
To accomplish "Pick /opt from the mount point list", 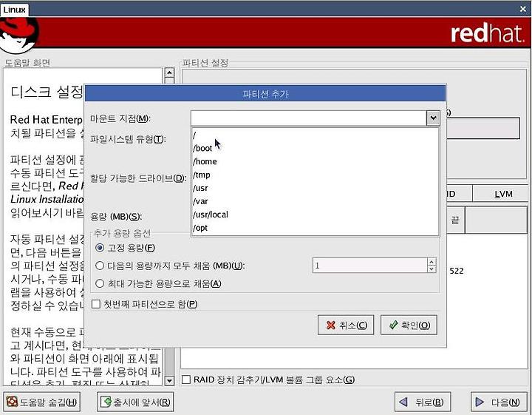I will [x=315, y=228].
